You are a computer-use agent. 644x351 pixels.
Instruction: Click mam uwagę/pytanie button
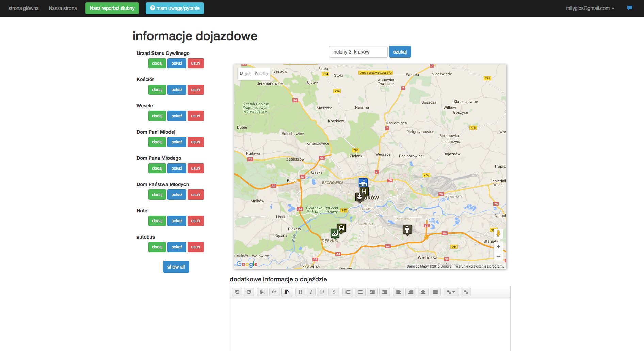pos(175,8)
